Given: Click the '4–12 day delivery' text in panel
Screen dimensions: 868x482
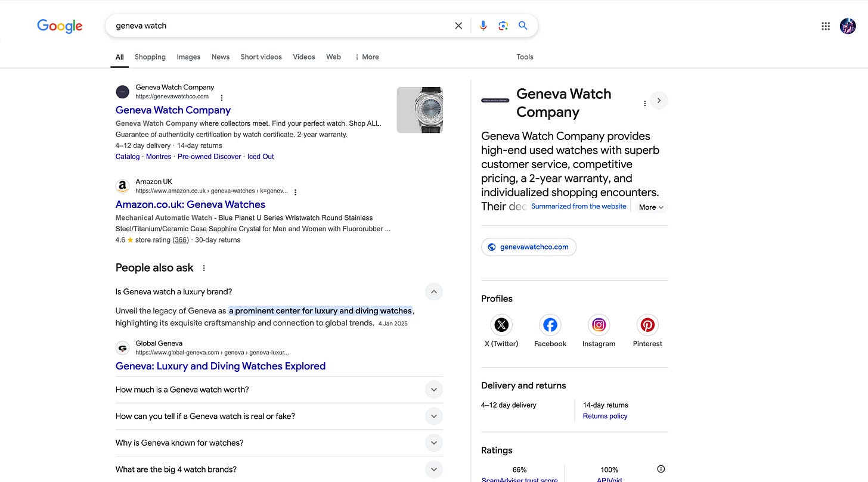Looking at the screenshot, I should [x=509, y=405].
